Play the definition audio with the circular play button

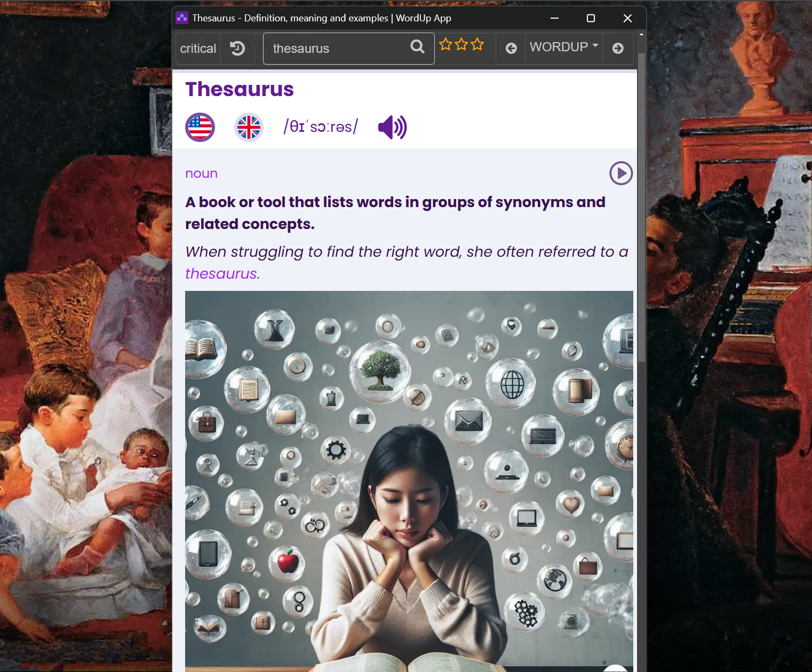621,173
